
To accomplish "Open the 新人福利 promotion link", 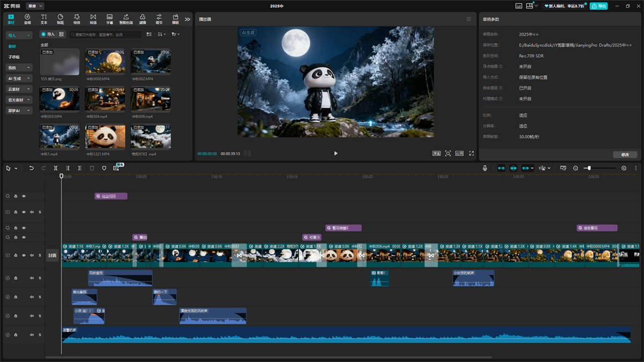I will [565, 6].
